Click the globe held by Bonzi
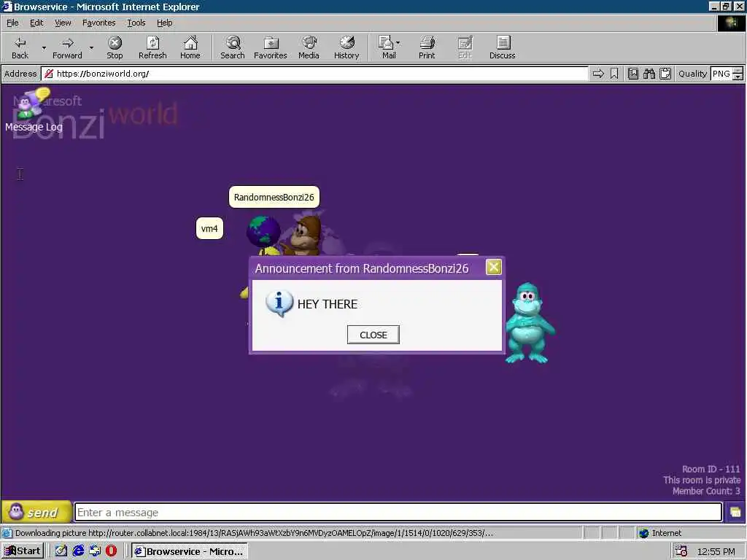 pos(263,231)
